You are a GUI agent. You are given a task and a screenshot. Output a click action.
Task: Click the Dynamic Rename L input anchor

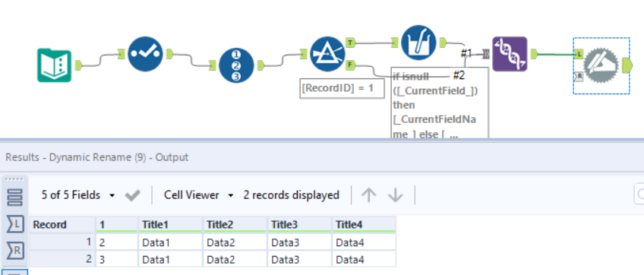pos(579,54)
